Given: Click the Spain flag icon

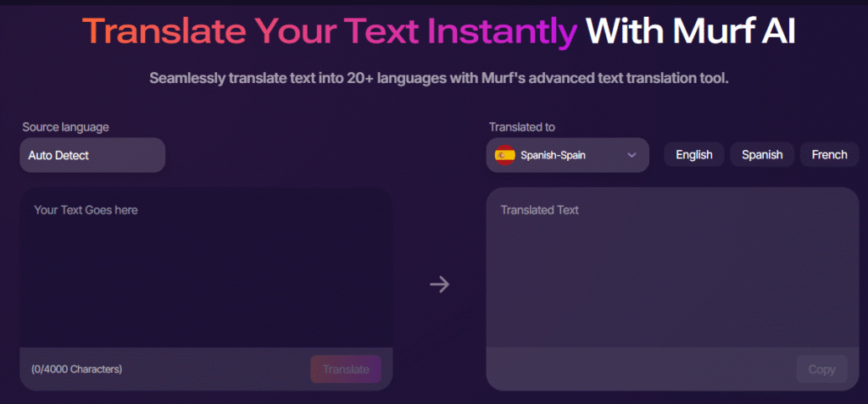Looking at the screenshot, I should click(x=504, y=155).
